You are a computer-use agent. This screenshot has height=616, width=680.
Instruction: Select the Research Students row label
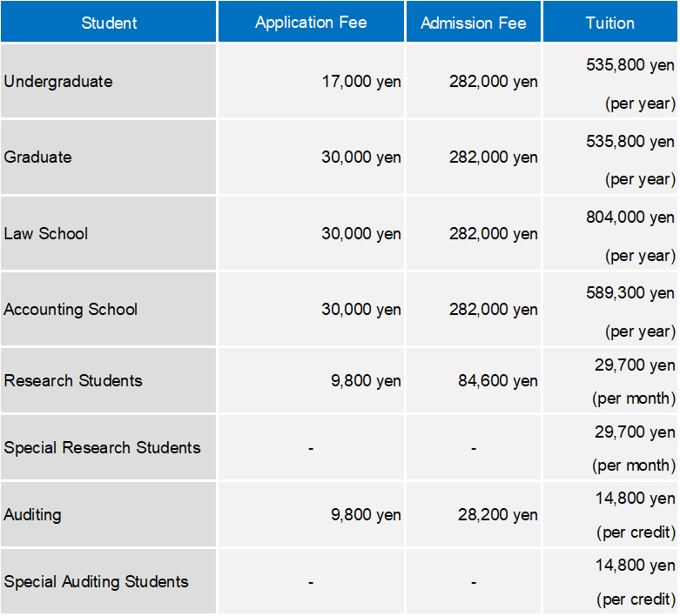(73, 380)
